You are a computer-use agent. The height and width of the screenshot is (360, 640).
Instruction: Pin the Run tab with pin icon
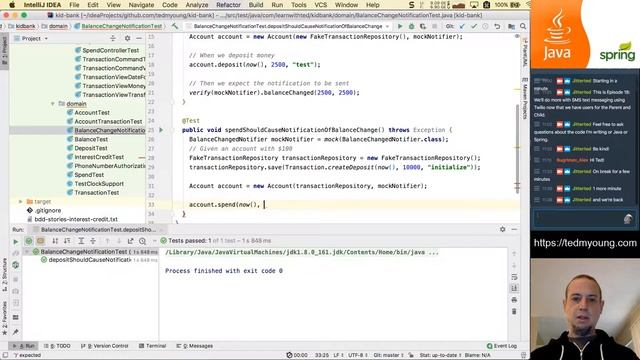(x=16, y=332)
